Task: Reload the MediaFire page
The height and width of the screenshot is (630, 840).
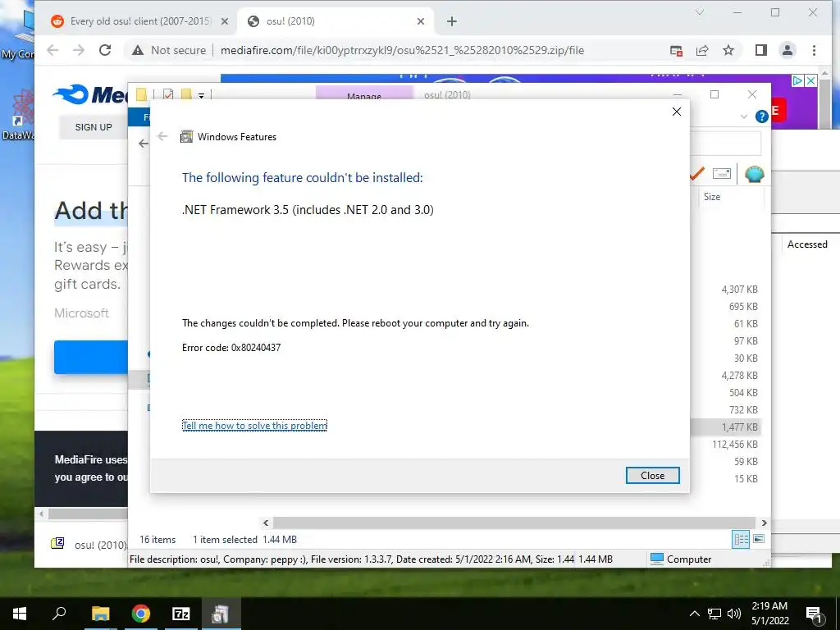Action: (105, 50)
